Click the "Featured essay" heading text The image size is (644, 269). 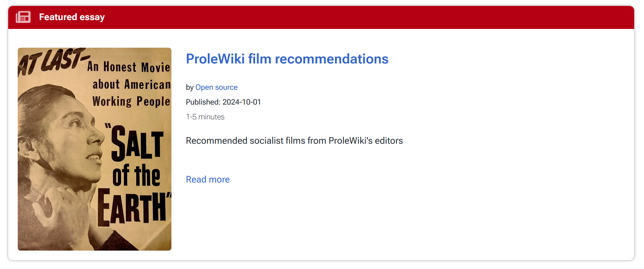[x=72, y=17]
